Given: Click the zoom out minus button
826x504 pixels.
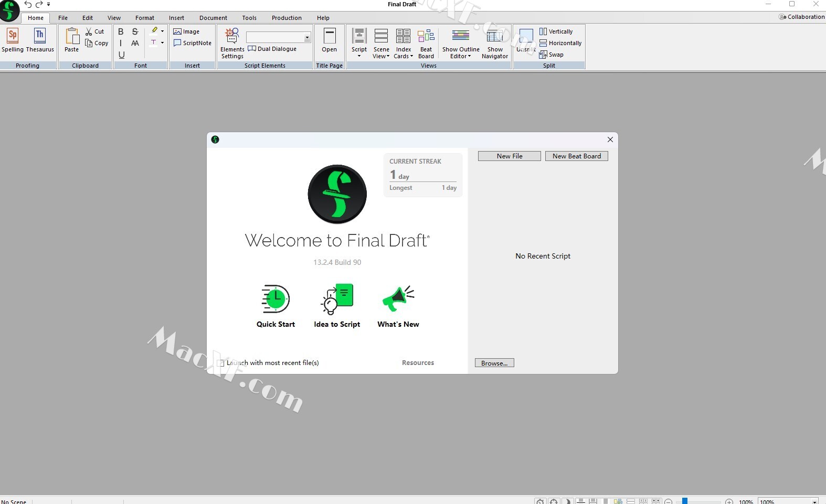Looking at the screenshot, I should [669, 502].
